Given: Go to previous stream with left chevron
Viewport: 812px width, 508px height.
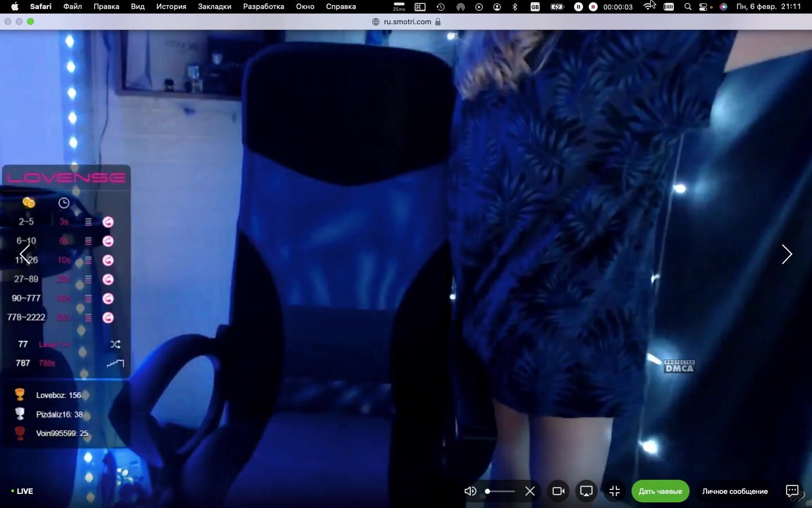Looking at the screenshot, I should click(25, 254).
